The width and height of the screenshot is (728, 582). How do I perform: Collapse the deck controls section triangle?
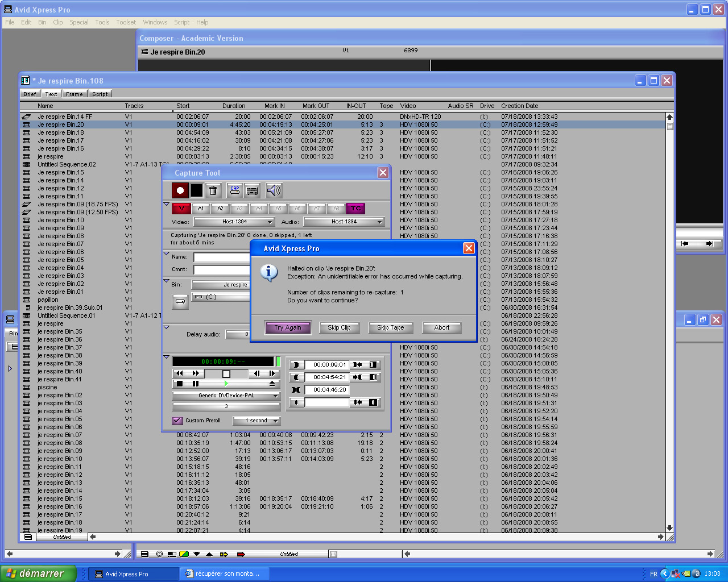167,357
